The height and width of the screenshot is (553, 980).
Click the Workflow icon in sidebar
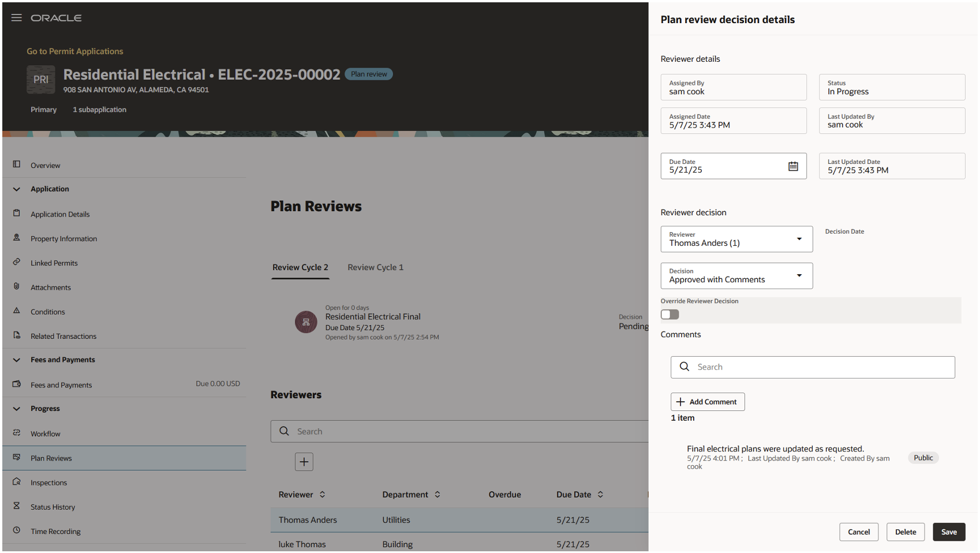tap(17, 433)
